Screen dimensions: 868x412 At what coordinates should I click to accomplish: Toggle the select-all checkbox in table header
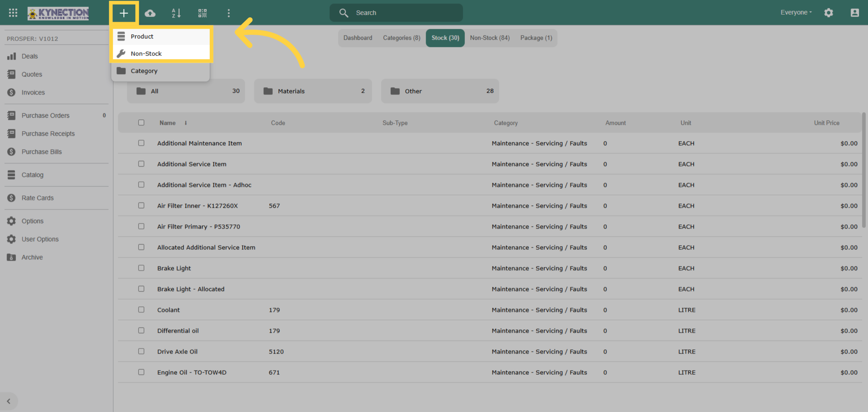(x=141, y=123)
